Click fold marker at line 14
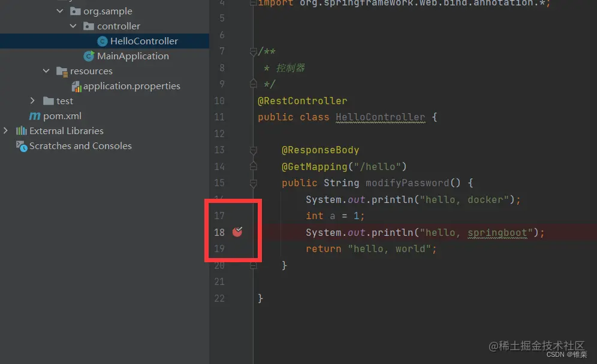Viewport: 597px width, 364px height. pos(253,166)
